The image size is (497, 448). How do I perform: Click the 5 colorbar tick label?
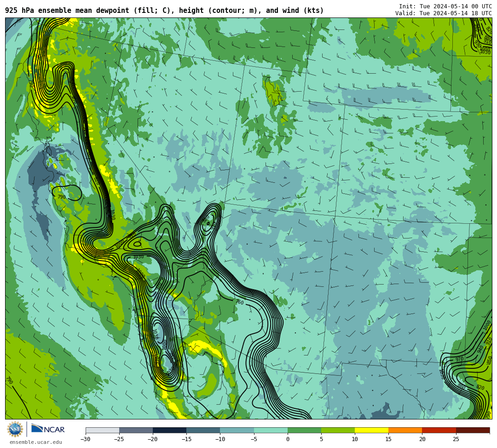pos(321,439)
